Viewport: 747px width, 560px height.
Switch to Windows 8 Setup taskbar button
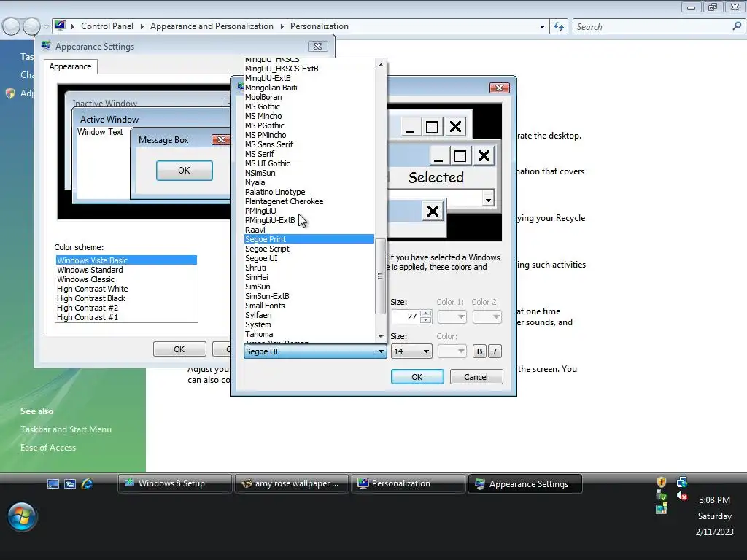click(175, 484)
